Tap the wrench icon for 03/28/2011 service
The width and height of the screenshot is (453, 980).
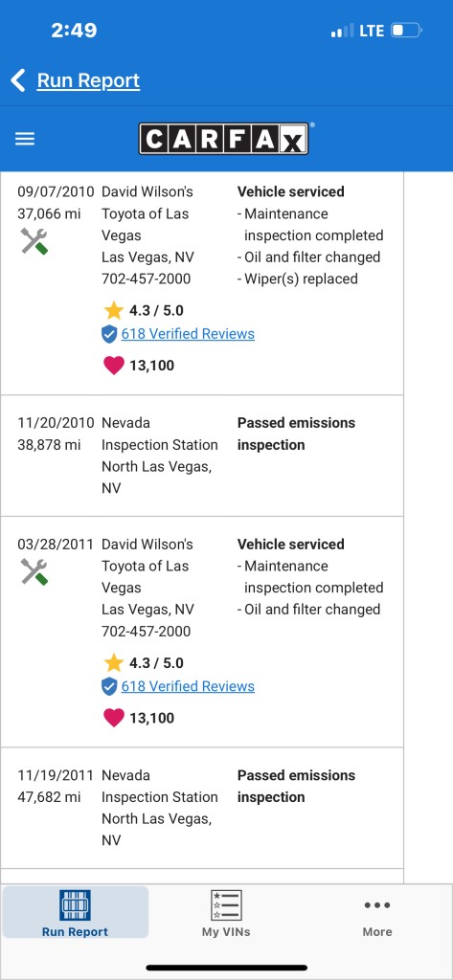point(34,571)
